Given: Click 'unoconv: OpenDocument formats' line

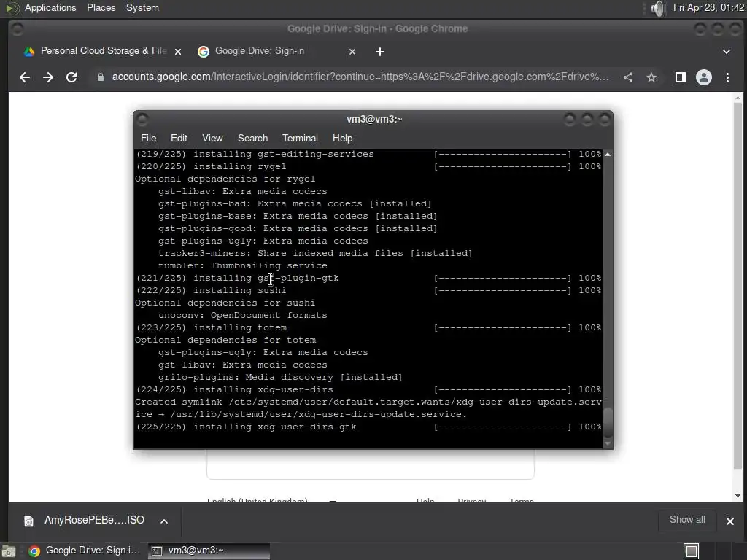Looking at the screenshot, I should click(242, 315).
